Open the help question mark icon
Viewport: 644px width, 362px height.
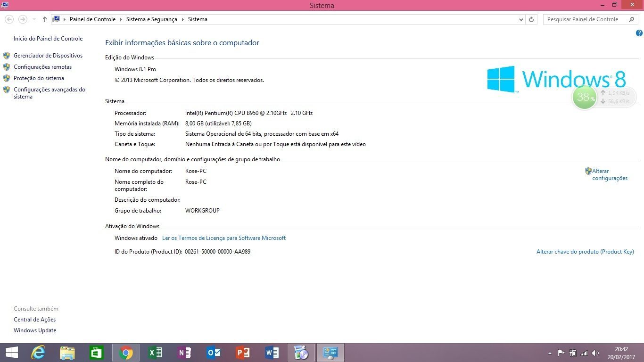(639, 33)
